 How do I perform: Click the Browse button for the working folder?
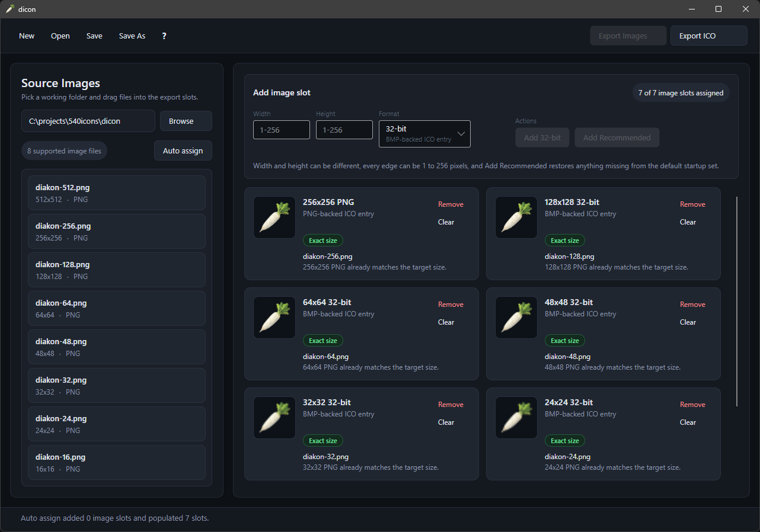pos(186,121)
